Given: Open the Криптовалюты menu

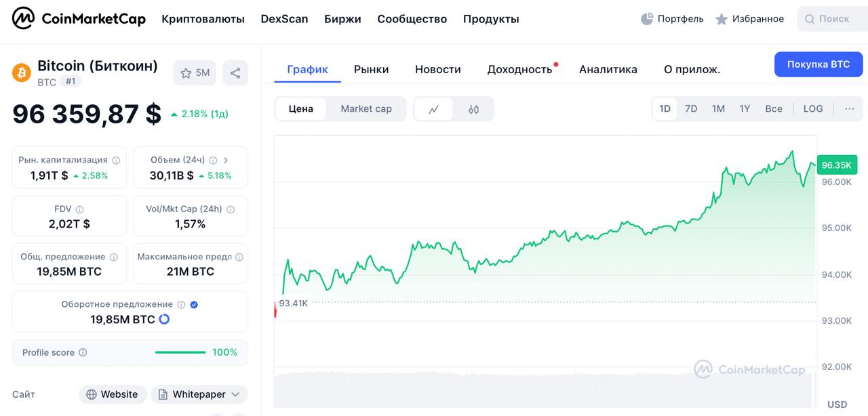Looking at the screenshot, I should tap(203, 19).
